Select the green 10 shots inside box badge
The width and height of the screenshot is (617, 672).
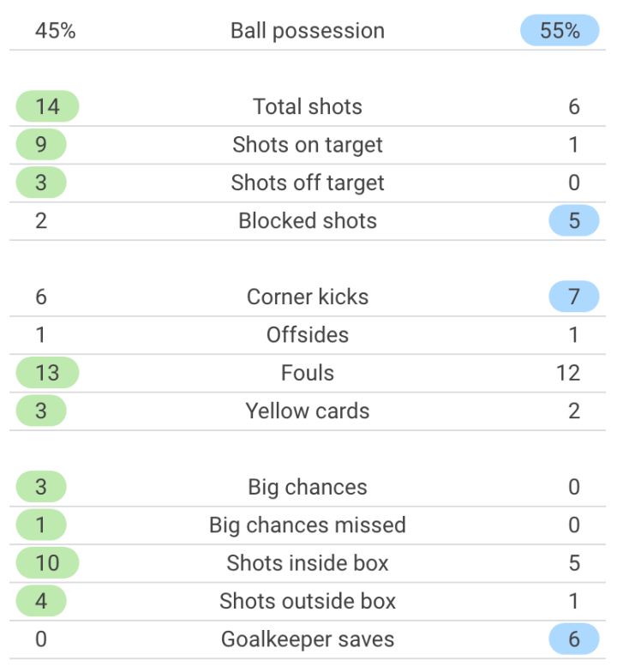coord(48,563)
